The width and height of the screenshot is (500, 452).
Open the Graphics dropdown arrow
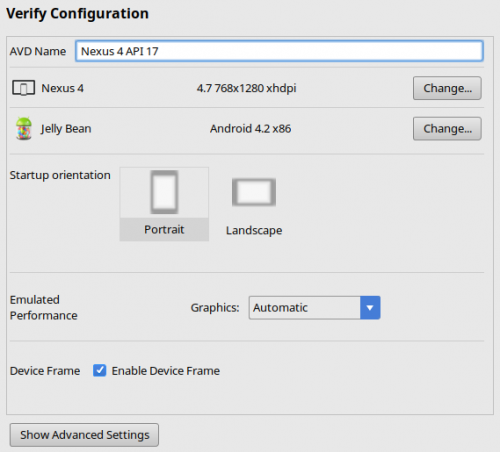[x=370, y=308]
